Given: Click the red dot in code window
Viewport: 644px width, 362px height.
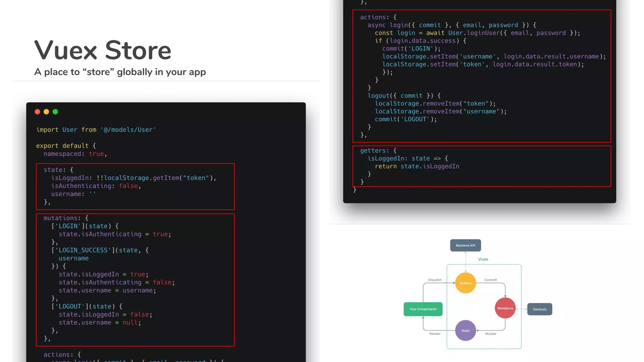Looking at the screenshot, I should click(x=37, y=112).
